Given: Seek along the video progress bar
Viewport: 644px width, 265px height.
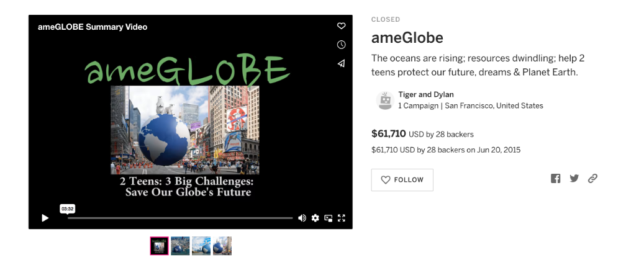Looking at the screenshot, I should click(x=180, y=218).
